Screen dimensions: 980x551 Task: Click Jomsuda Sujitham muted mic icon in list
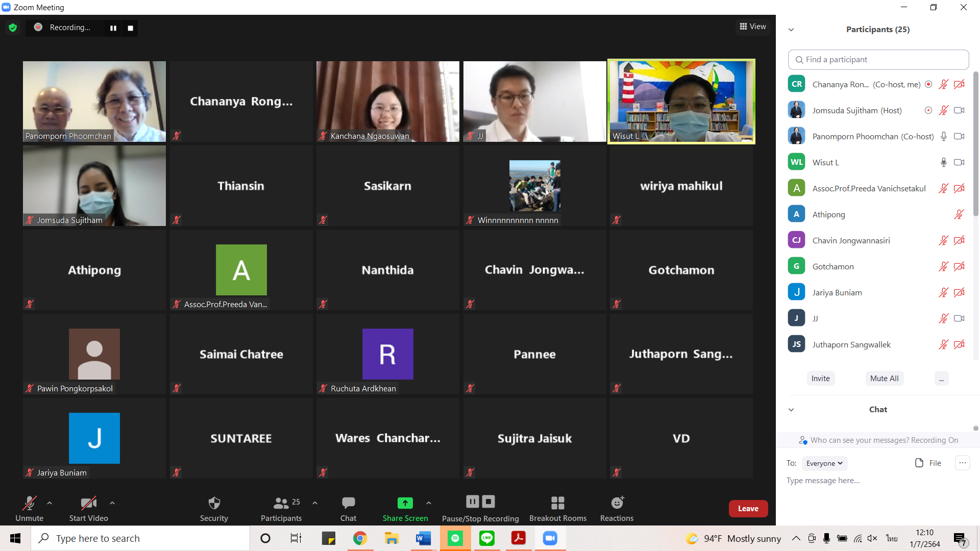coord(944,110)
